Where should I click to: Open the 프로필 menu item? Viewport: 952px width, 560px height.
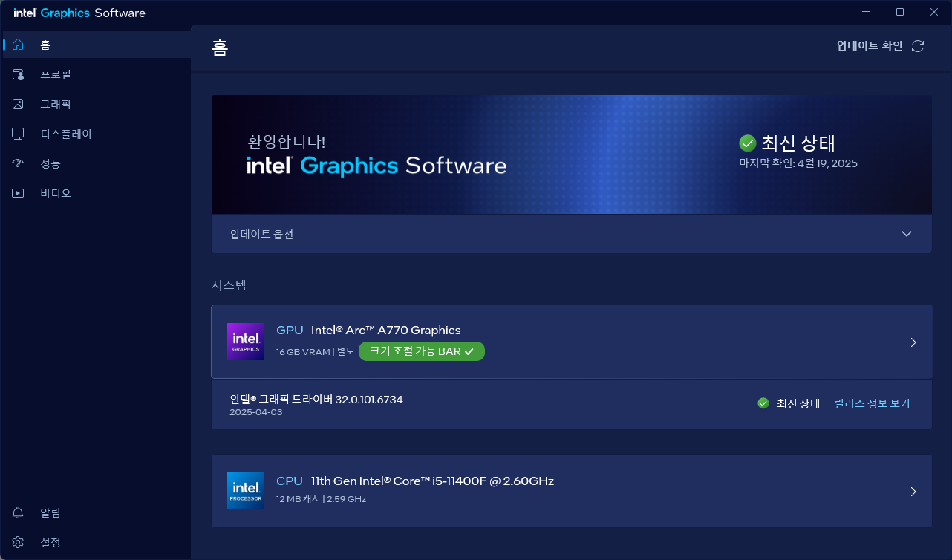tap(97, 74)
